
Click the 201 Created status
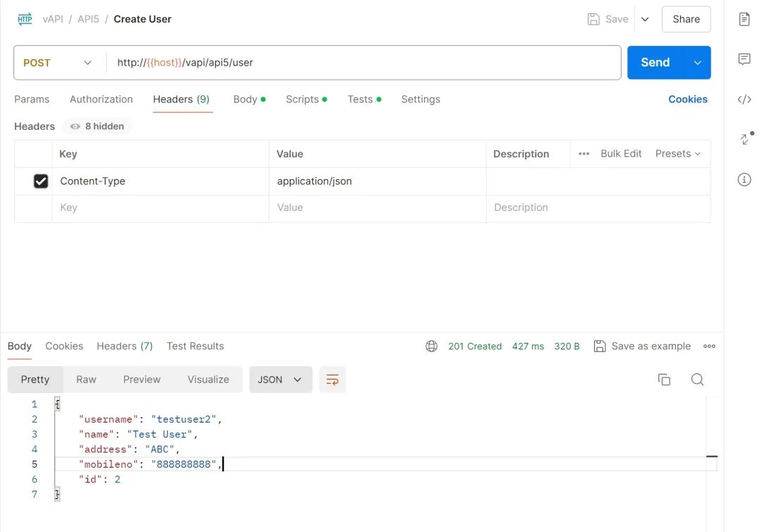(x=475, y=346)
